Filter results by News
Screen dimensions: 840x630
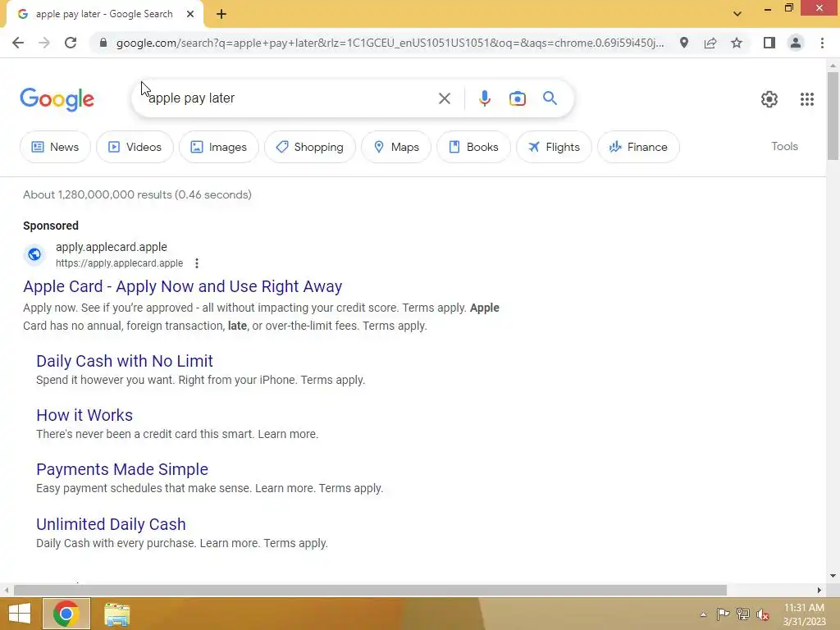coord(55,147)
